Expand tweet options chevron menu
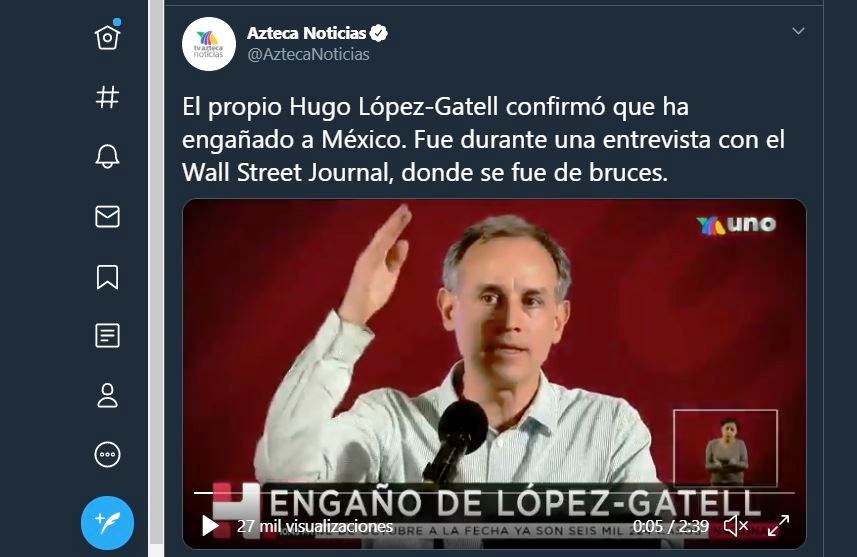The height and width of the screenshot is (557, 857). click(x=799, y=31)
